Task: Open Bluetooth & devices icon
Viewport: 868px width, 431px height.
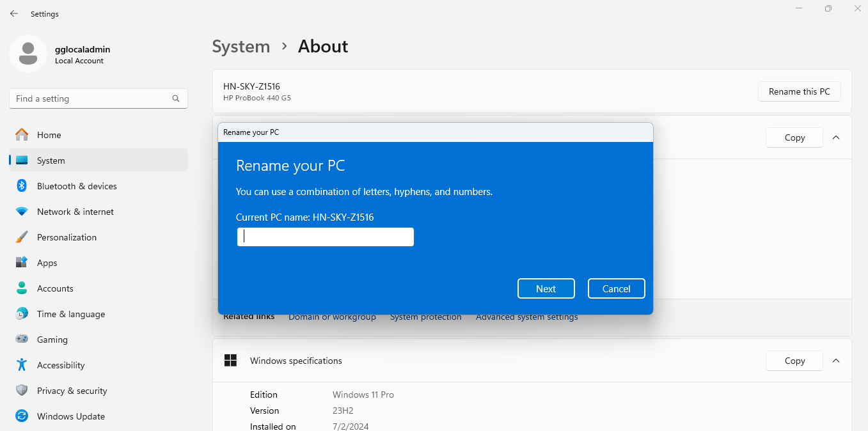Action: click(x=22, y=186)
